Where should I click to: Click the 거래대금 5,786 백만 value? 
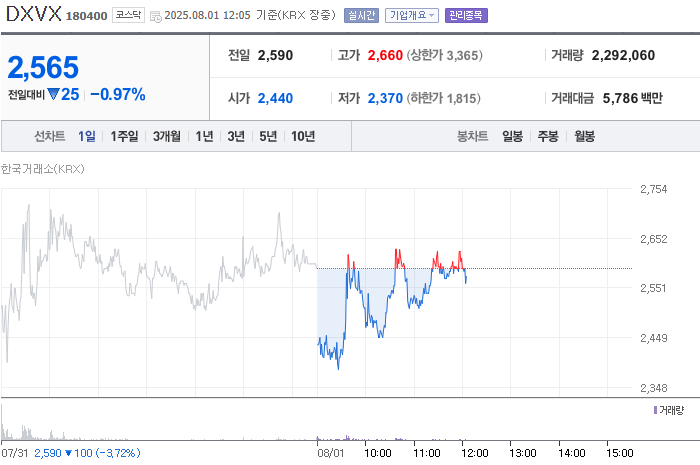(x=633, y=98)
